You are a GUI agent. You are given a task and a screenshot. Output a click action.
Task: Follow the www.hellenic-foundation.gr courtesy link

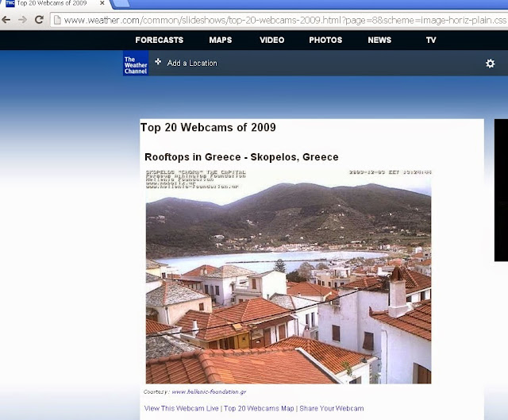click(209, 391)
